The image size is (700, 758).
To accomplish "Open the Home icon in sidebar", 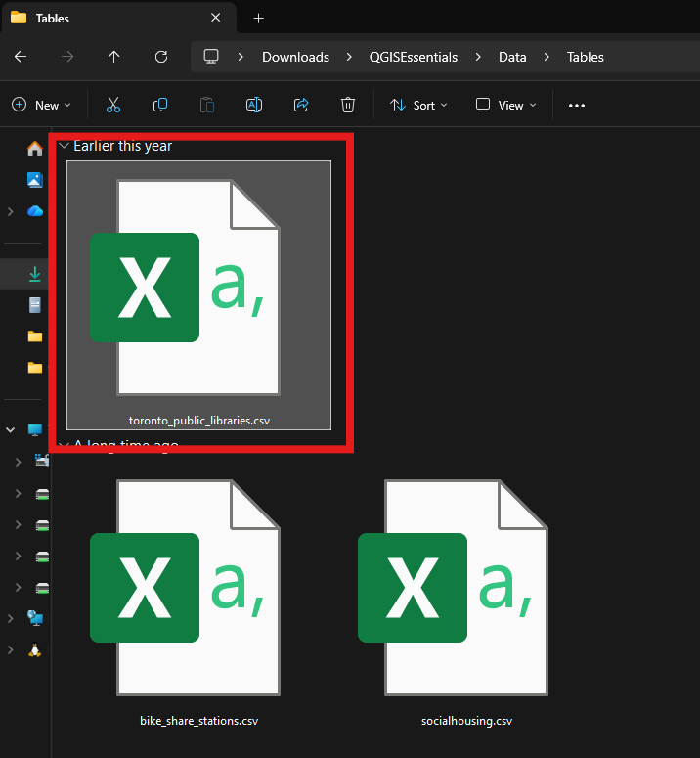I will coord(35,149).
